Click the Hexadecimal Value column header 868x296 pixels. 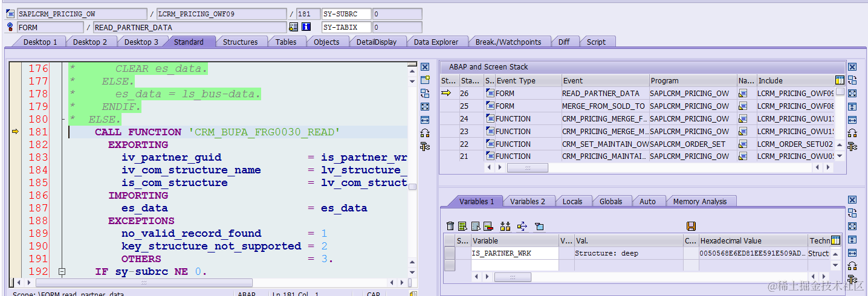(753, 240)
